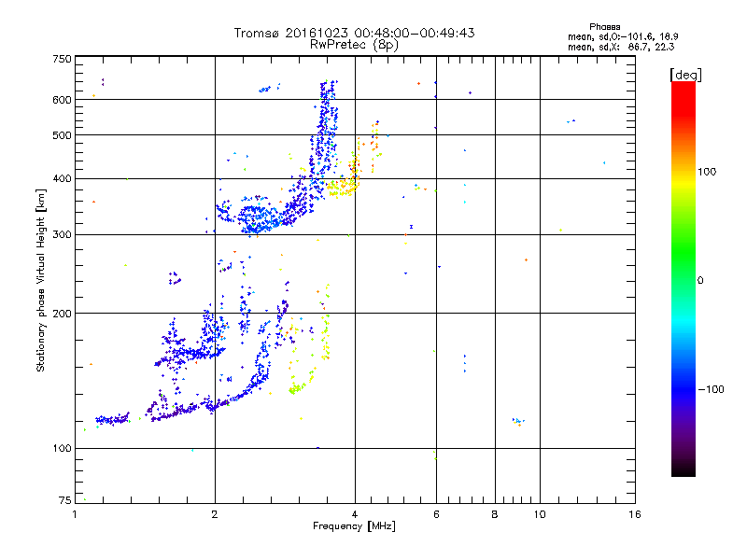Screen dimensions: 747x560
Task: Click the '75' y-axis tick label
Action: tap(65, 500)
